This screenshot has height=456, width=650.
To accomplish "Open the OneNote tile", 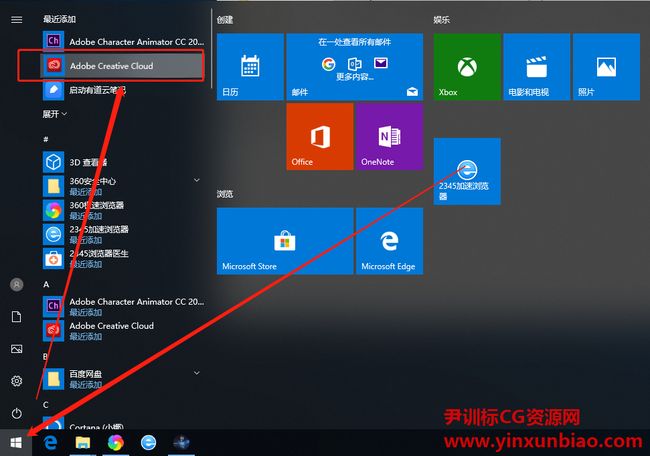I will tap(390, 136).
